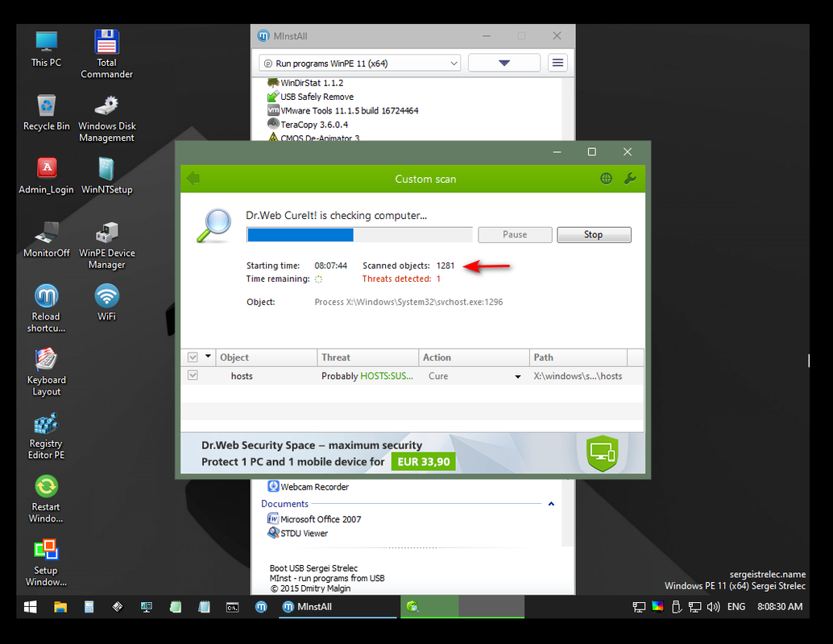833x644 pixels.
Task: Sort by the Object column header
Action: (x=267, y=357)
